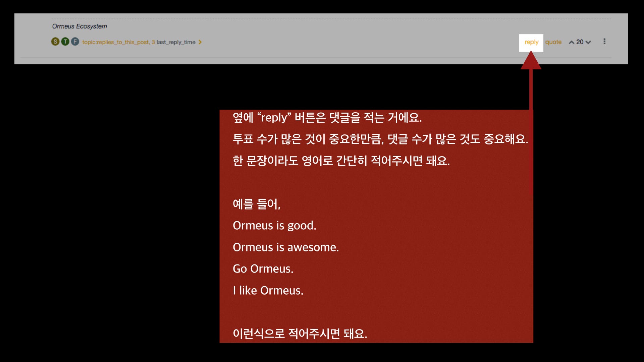Open the three-dot post actions menu
This screenshot has width=644, height=362.
[605, 42]
